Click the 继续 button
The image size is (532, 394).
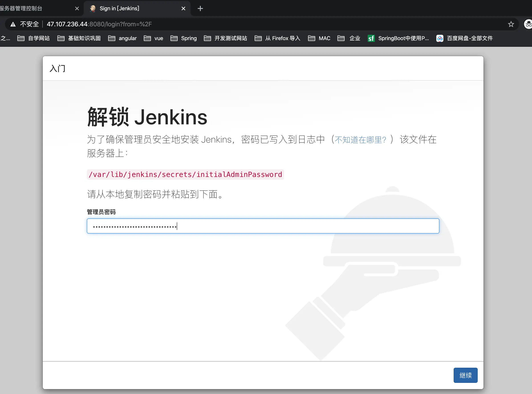pos(465,375)
